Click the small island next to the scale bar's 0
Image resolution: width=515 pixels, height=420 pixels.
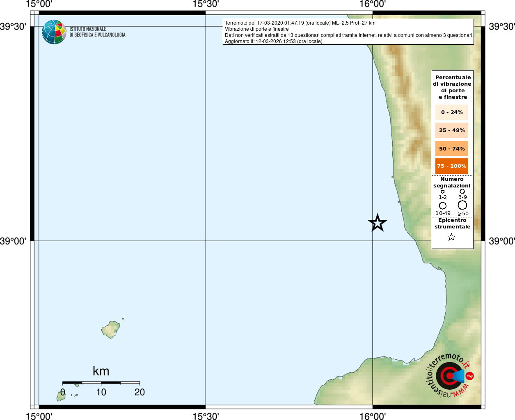click(x=61, y=396)
